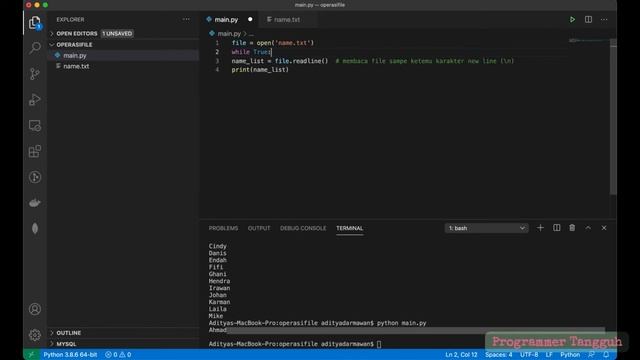640x360 pixels.
Task: Switch to the main.py editor tab
Action: tap(226, 20)
